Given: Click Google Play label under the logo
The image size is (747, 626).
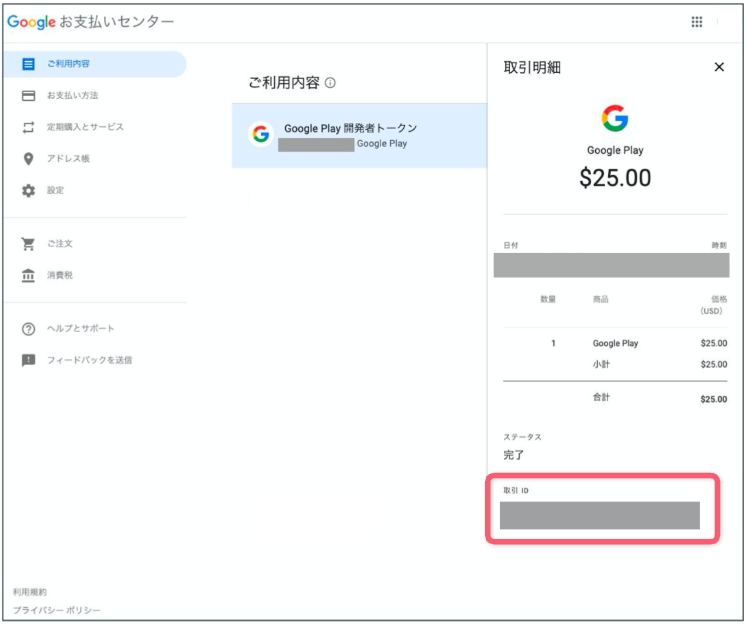Looking at the screenshot, I should [615, 151].
